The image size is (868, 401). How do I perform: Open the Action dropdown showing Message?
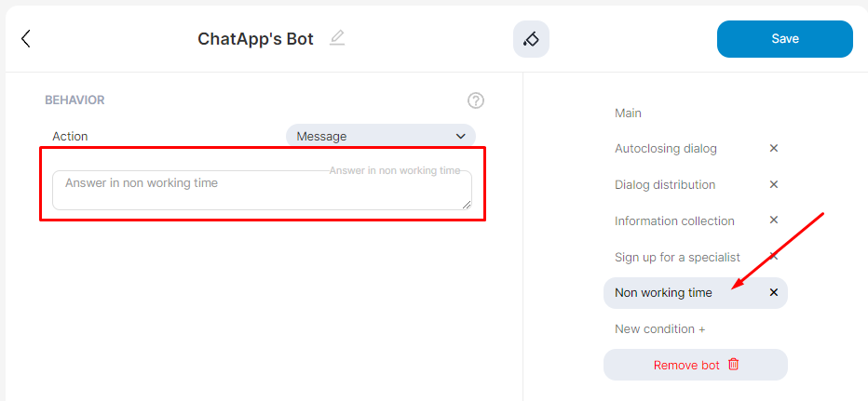coord(380,136)
